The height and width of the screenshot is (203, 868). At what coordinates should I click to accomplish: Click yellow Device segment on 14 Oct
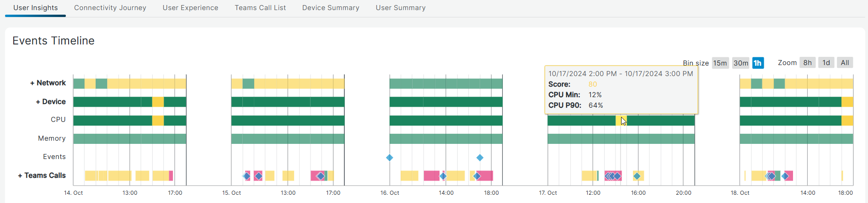pos(158,102)
